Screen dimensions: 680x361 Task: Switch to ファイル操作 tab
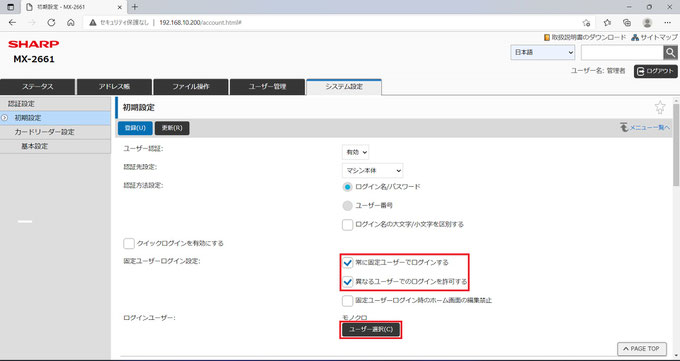point(191,87)
